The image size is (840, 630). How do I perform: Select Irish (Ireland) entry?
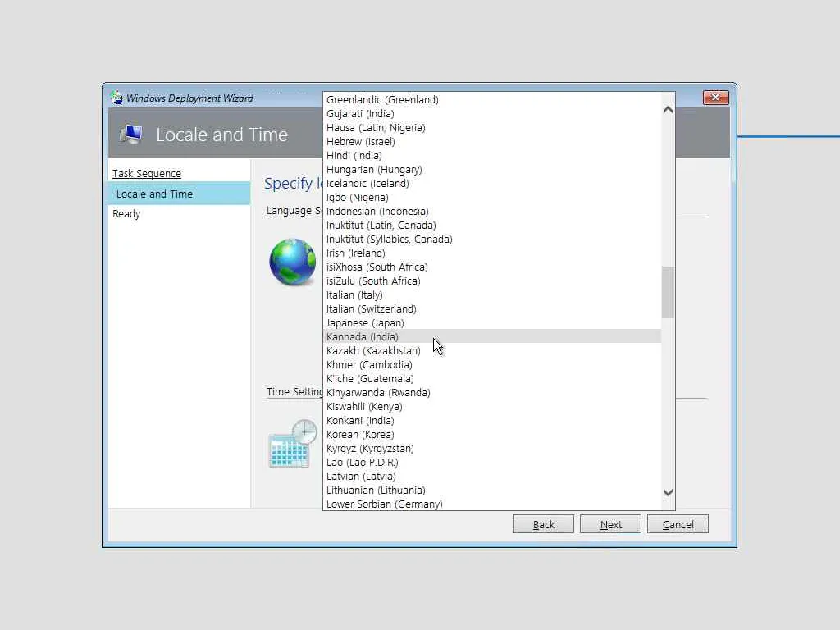point(492,253)
